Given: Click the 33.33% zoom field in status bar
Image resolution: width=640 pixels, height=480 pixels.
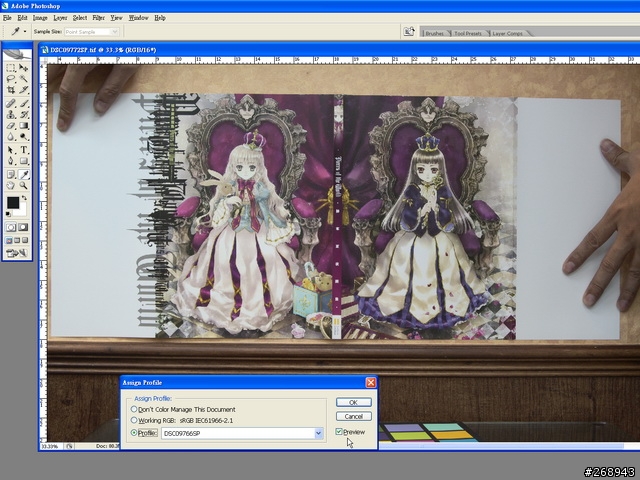Looking at the screenshot, I should [x=51, y=446].
